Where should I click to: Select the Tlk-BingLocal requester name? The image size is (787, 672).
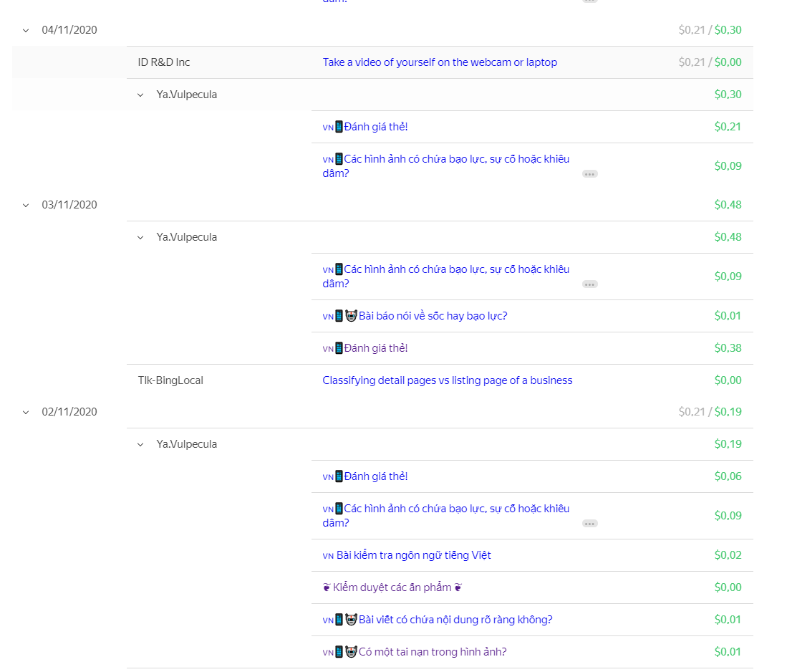(170, 380)
